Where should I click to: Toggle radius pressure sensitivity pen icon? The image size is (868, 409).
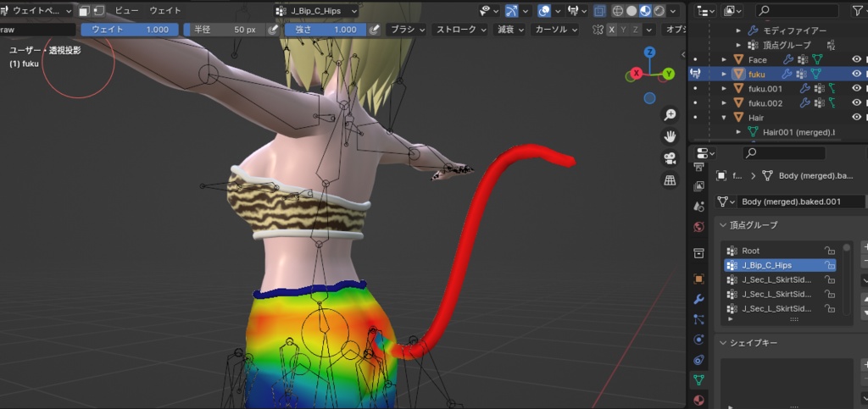pos(272,30)
